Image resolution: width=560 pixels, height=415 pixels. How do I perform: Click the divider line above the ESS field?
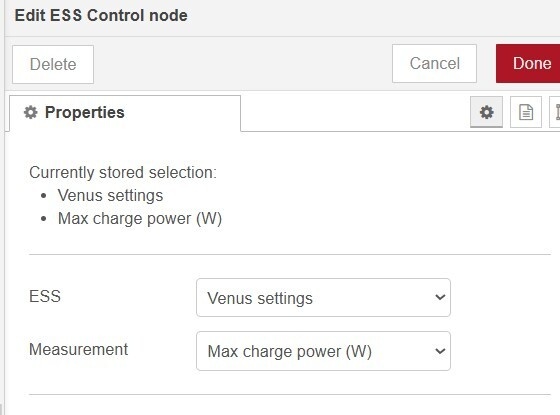[x=290, y=255]
